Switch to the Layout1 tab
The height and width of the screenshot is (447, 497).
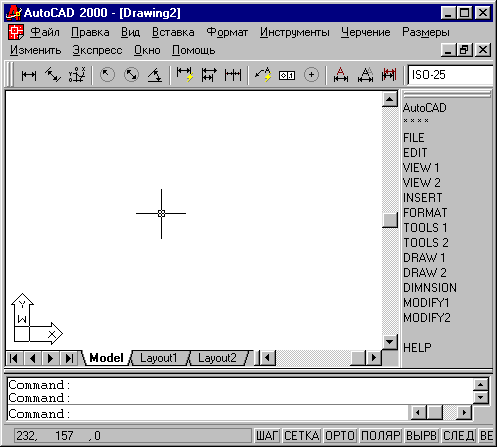159,358
